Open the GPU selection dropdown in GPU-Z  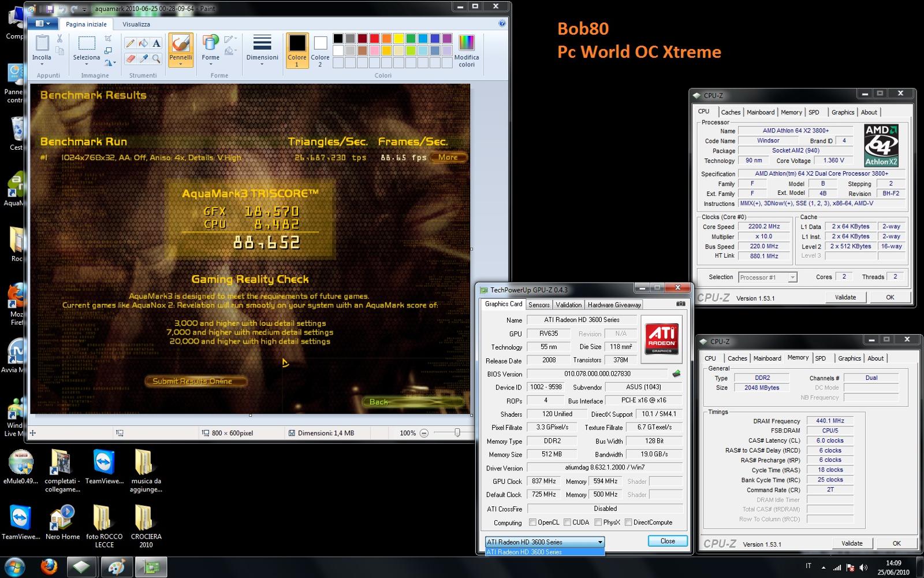click(x=545, y=542)
